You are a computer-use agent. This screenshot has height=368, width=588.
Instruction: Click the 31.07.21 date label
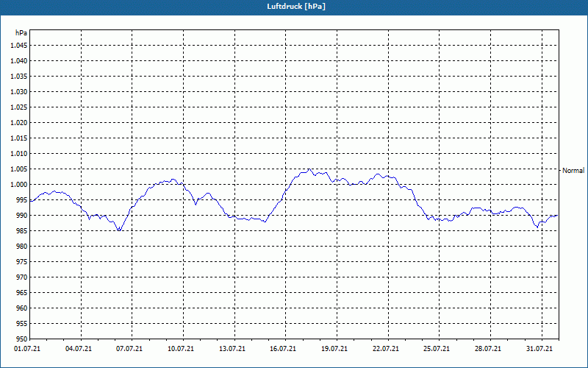[x=539, y=349]
